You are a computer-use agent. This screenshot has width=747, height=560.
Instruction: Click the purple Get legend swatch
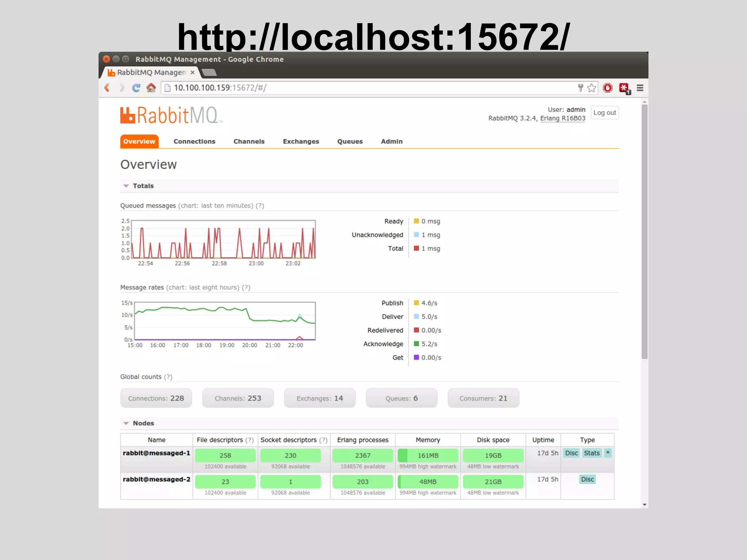pos(416,357)
